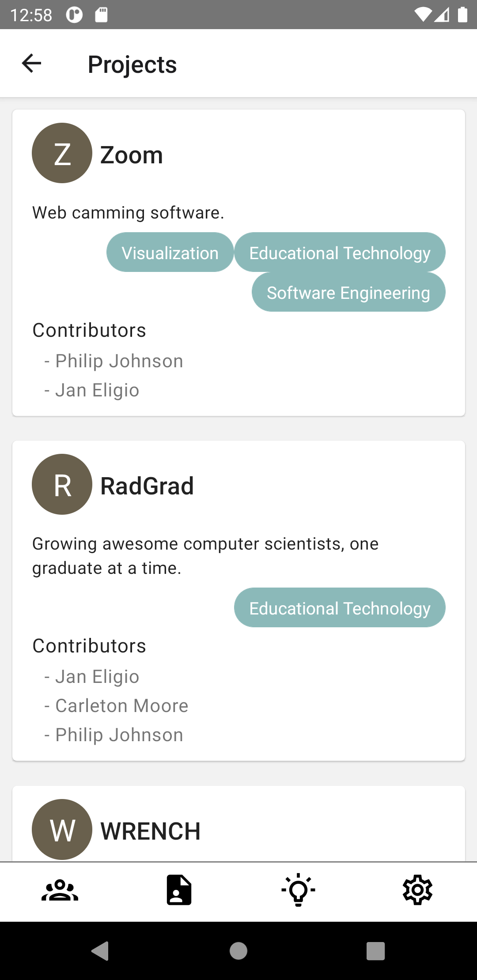Screen dimensions: 477x980
Task: Tap the WRENCH 'W' avatar circle
Action: [62, 829]
